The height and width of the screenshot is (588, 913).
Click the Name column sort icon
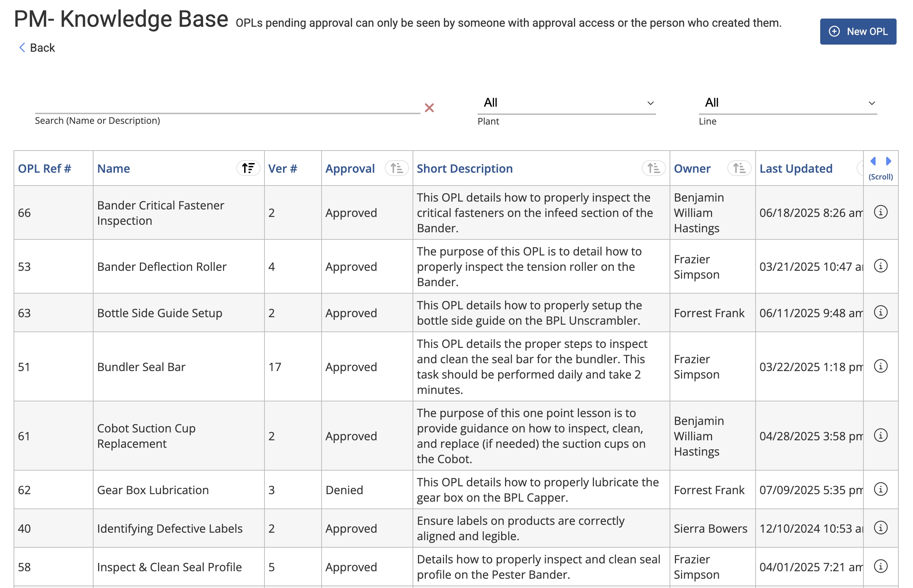coord(248,168)
